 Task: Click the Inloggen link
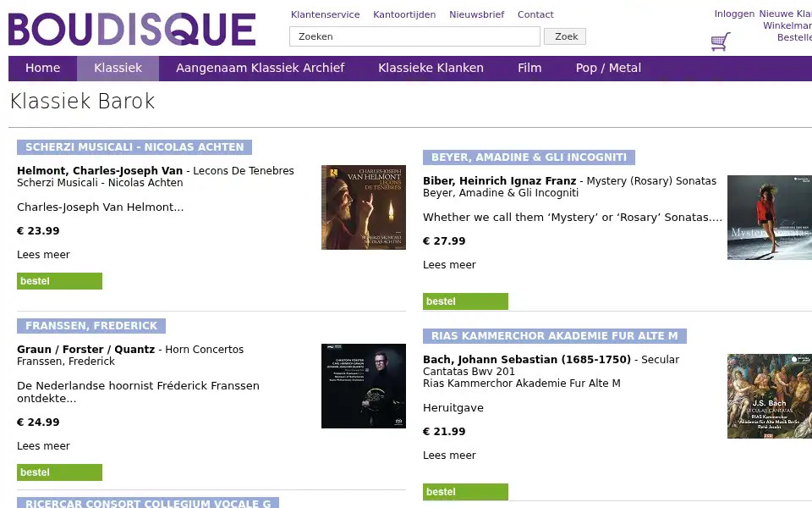pyautogui.click(x=734, y=14)
